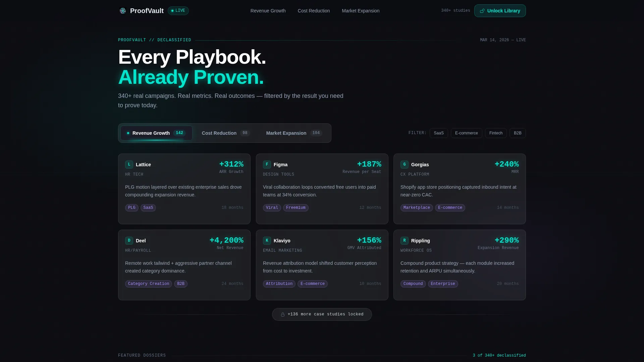
Task: Select the Revenue Growth 142 tab
Action: pyautogui.click(x=156, y=133)
